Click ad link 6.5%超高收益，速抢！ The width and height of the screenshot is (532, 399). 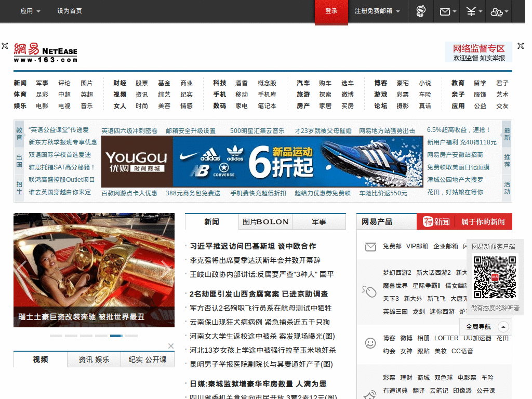pyautogui.click(x=459, y=130)
